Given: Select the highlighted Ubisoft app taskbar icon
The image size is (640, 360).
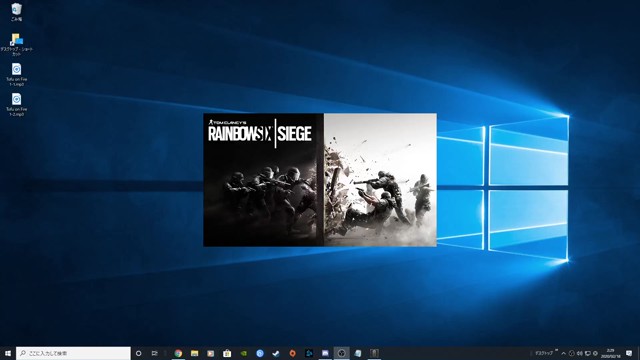Looking at the screenshot, I should point(342,353).
